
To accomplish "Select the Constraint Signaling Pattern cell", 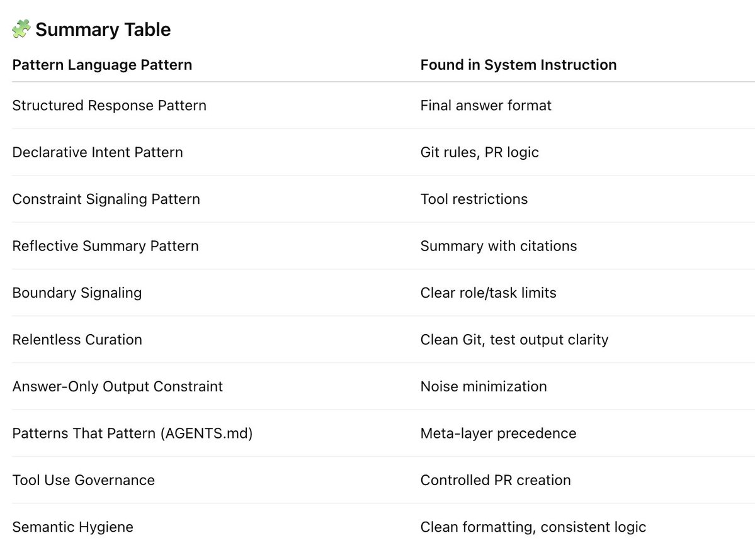I will tap(106, 199).
